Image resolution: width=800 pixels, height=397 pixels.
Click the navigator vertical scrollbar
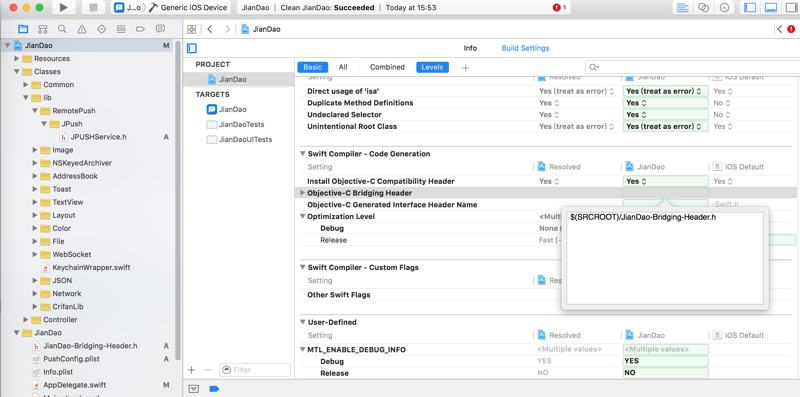tap(178, 201)
